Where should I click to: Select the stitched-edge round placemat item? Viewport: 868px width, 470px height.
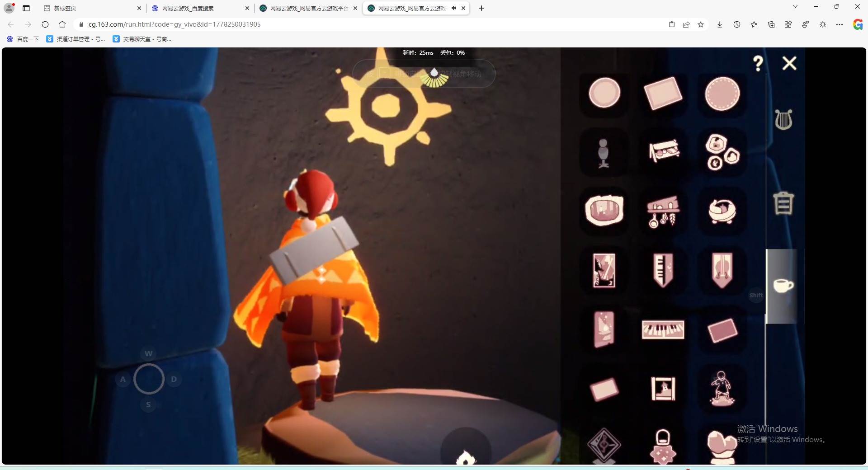(x=722, y=94)
